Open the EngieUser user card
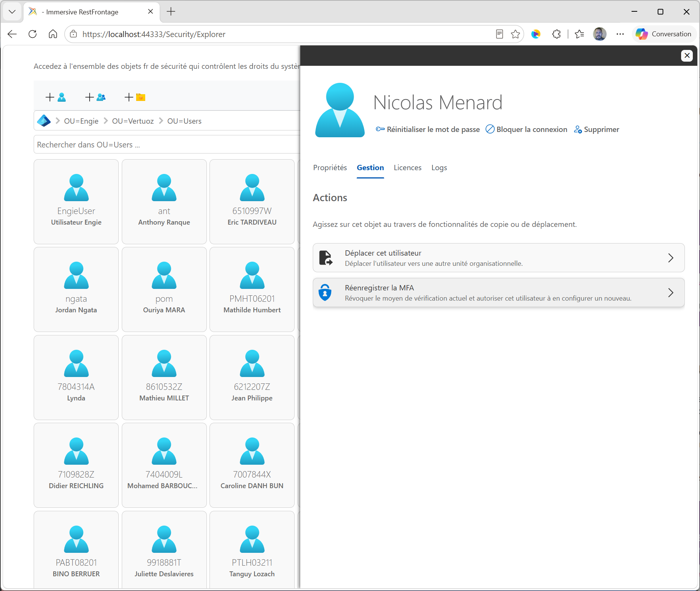The height and width of the screenshot is (591, 700). tap(76, 202)
